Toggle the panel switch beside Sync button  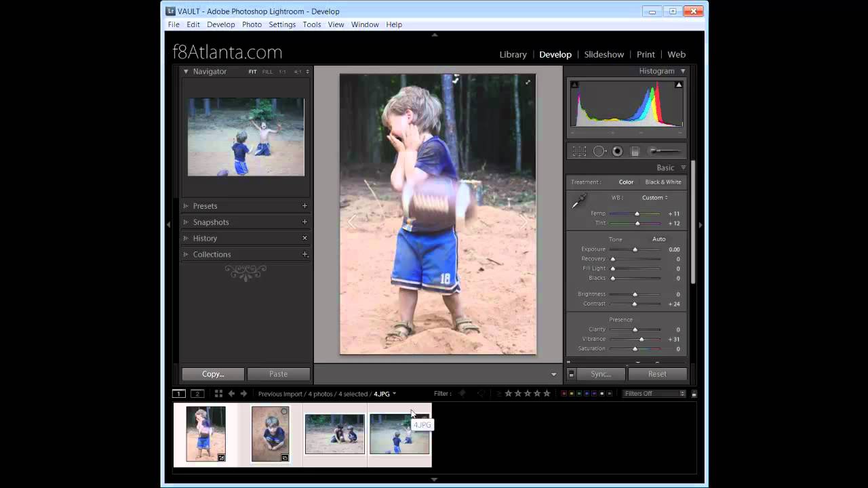(x=571, y=374)
